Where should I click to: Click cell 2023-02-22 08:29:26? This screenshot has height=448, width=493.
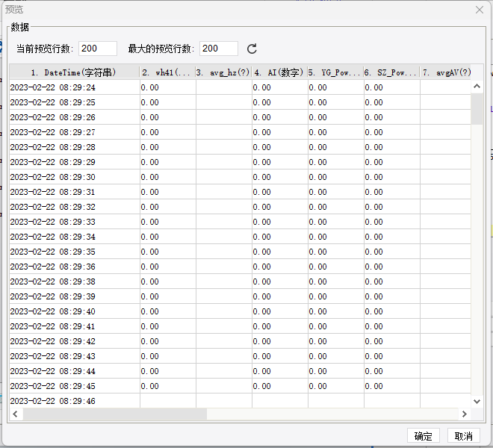75,117
